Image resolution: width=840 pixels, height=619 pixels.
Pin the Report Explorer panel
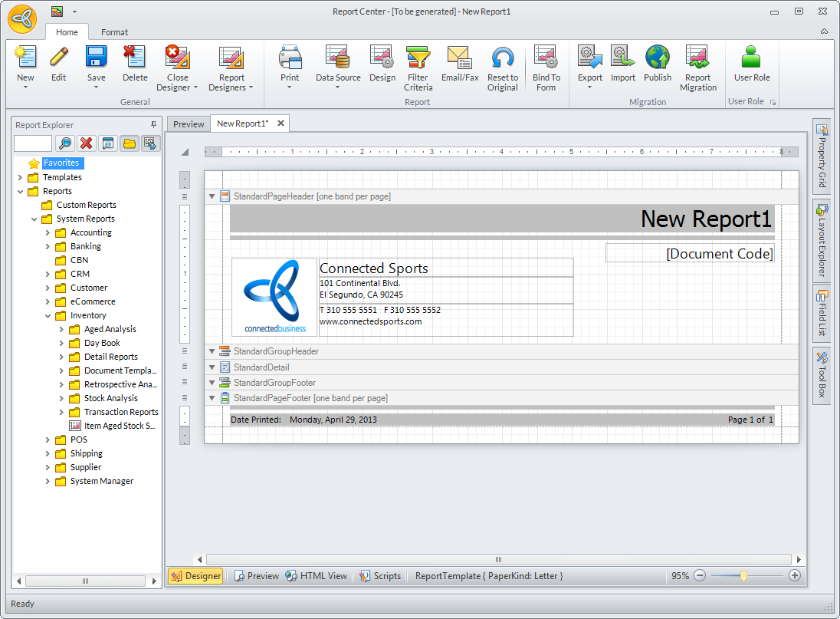[x=153, y=125]
